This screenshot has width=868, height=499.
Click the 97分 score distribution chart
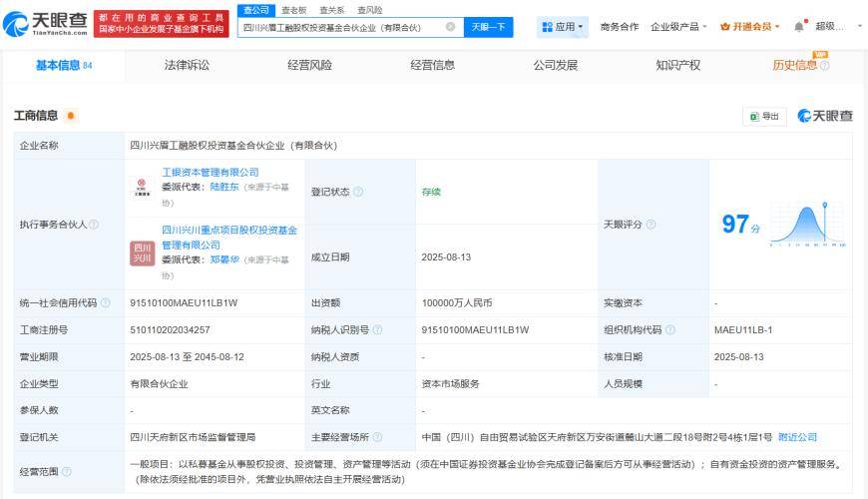[807, 225]
